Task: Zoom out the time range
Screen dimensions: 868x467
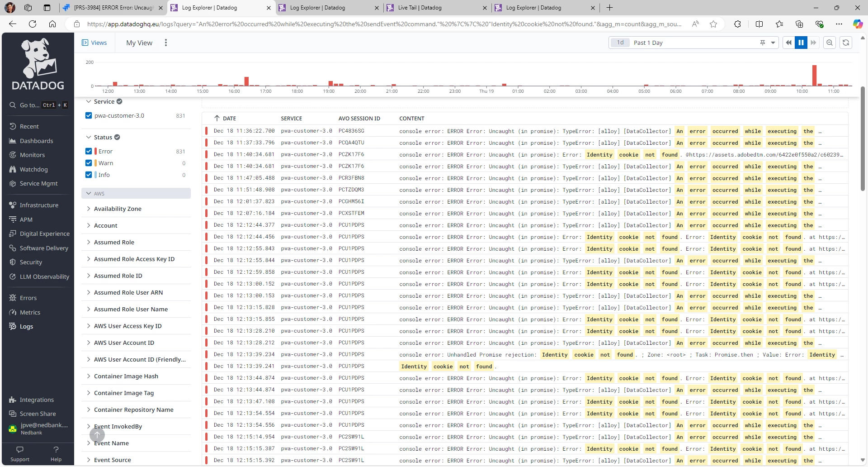Action: 830,43
